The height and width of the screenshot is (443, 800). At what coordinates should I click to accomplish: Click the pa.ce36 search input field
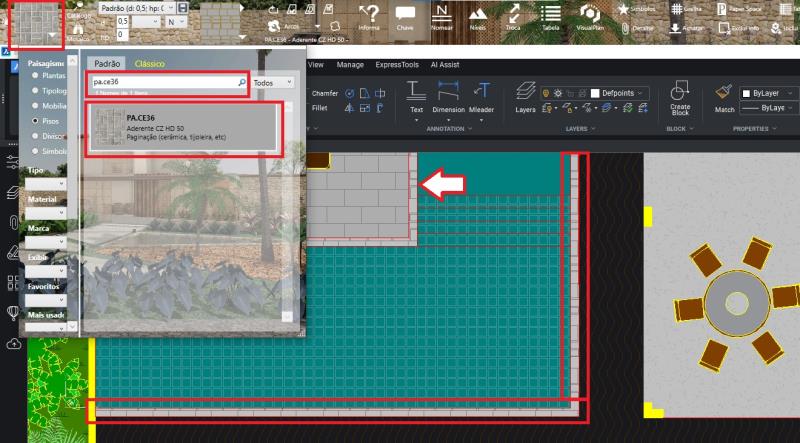pos(163,83)
